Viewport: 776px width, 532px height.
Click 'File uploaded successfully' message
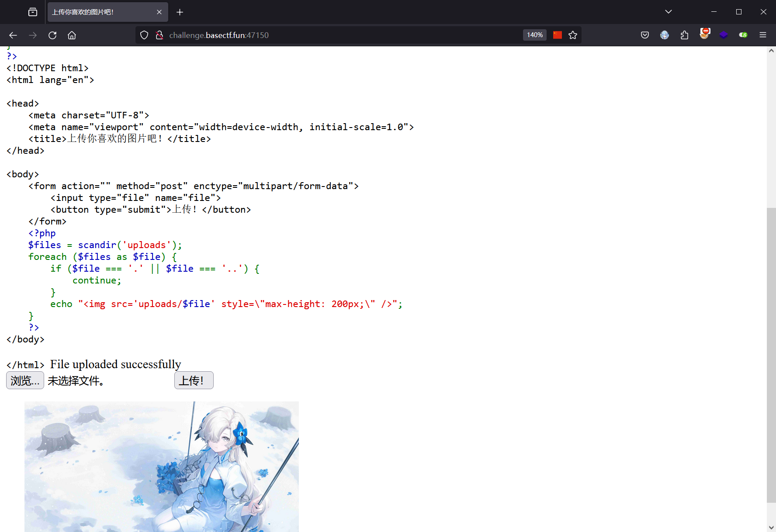116,364
